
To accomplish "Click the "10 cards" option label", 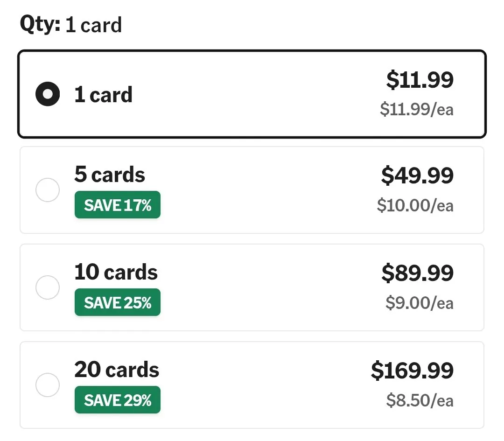I will click(116, 272).
